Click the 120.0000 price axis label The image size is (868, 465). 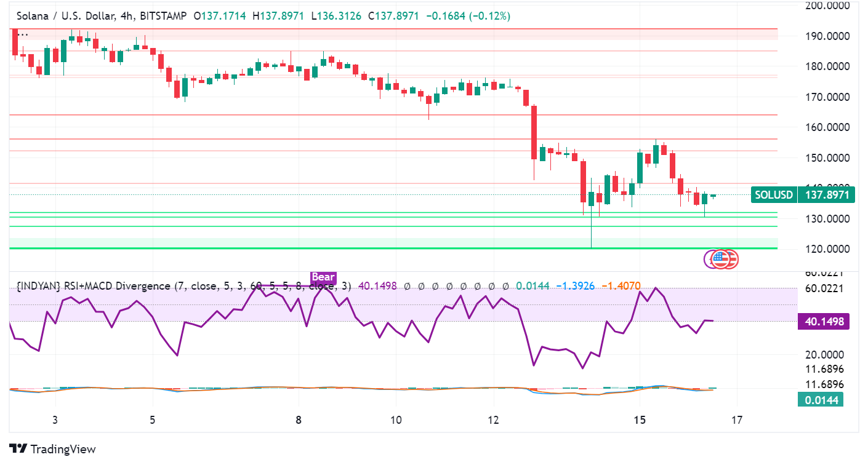[827, 249]
